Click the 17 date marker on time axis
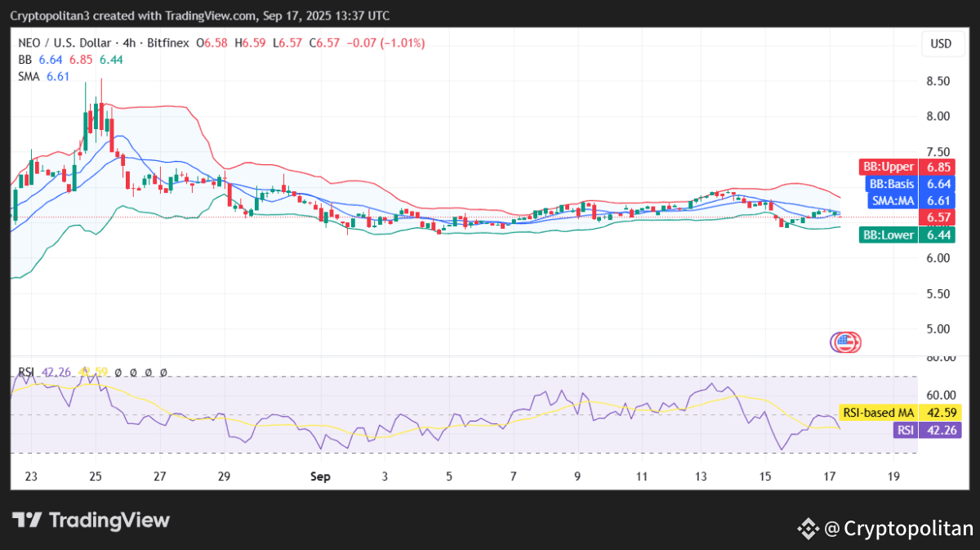The image size is (980, 550). 830,476
